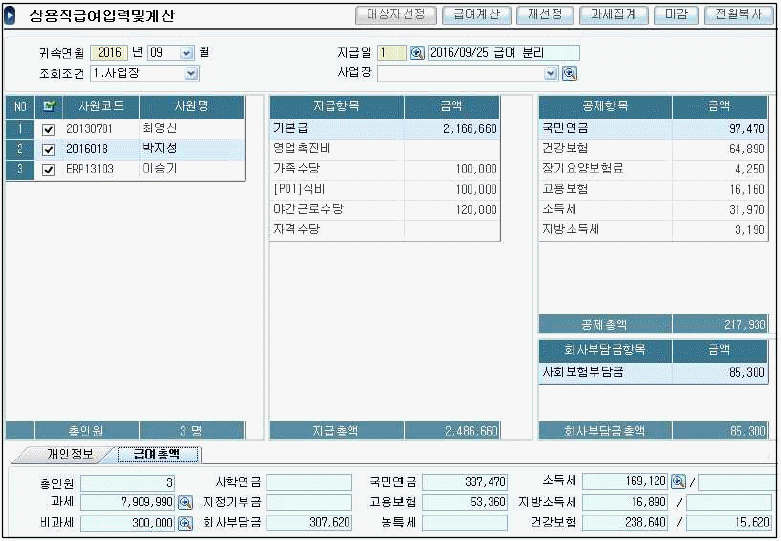Click the 마감 button

click(676, 15)
